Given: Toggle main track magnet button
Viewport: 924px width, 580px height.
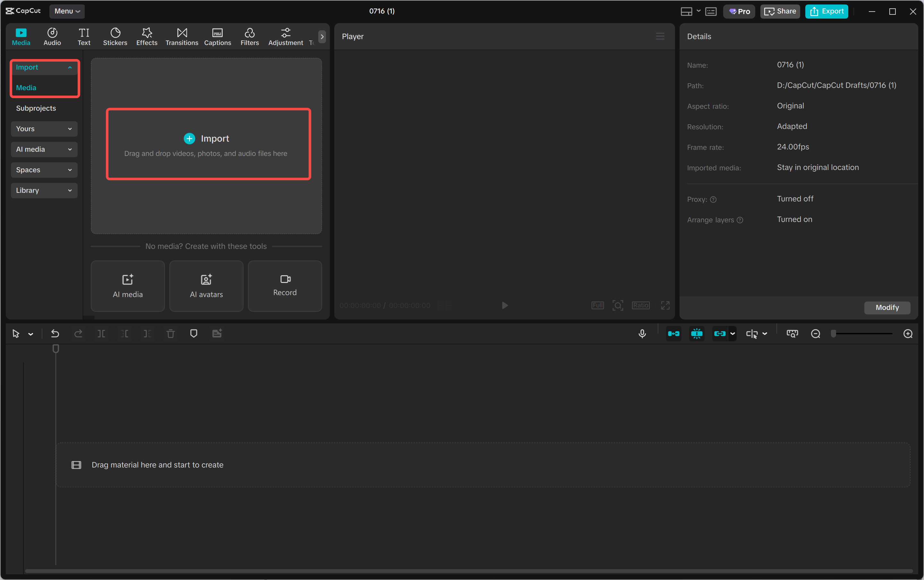Looking at the screenshot, I should pyautogui.click(x=673, y=334).
